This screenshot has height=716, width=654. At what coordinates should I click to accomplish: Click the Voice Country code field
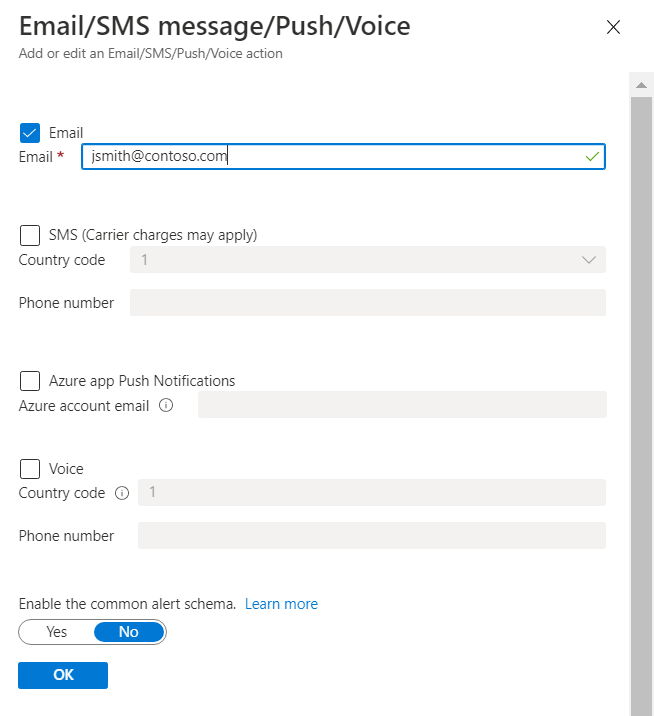[x=371, y=493]
